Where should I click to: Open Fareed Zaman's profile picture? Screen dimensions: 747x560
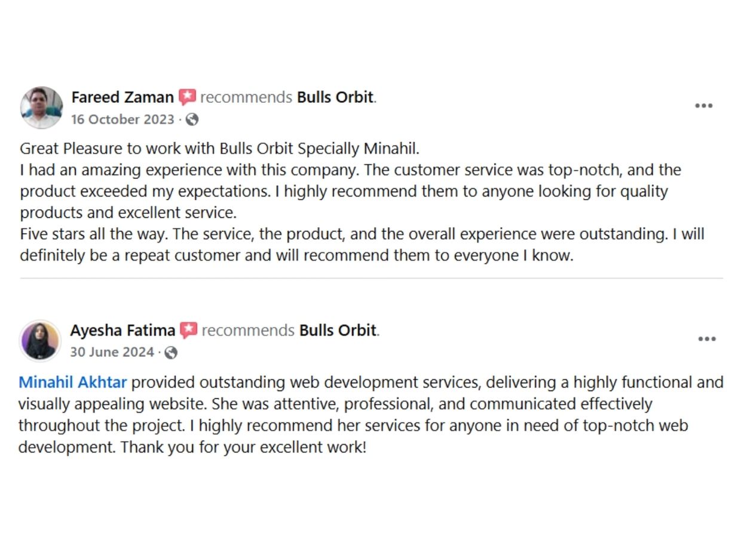point(41,108)
